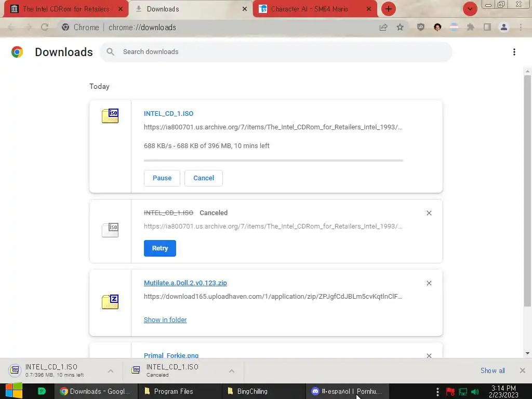Click the red flag tray icon

[x=450, y=392]
